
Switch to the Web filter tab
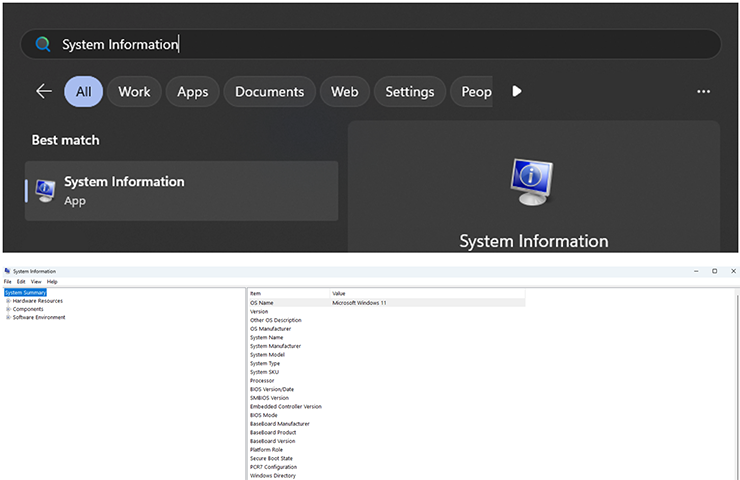click(x=345, y=92)
